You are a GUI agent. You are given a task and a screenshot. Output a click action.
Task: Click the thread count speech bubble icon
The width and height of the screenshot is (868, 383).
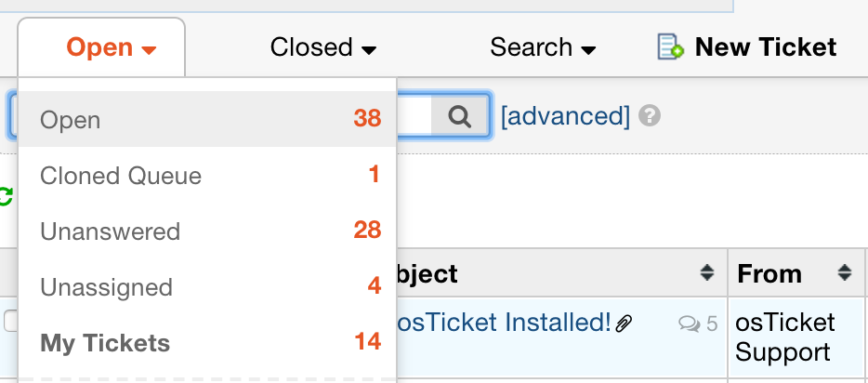point(689,324)
